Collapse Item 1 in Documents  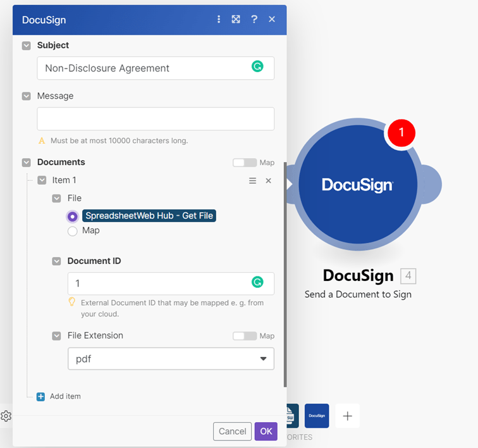pyautogui.click(x=42, y=180)
